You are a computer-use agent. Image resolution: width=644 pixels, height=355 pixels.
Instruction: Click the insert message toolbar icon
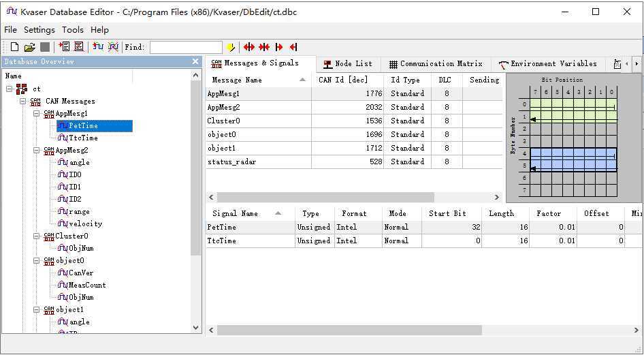[65, 47]
